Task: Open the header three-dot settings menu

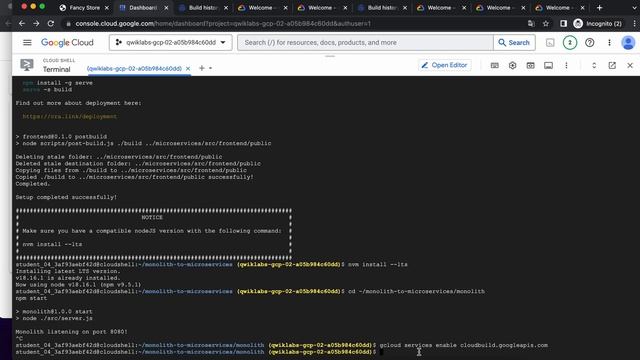Action: (x=609, y=42)
